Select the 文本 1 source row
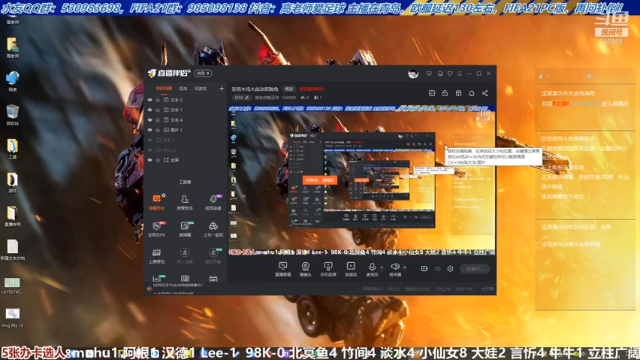 [186, 110]
